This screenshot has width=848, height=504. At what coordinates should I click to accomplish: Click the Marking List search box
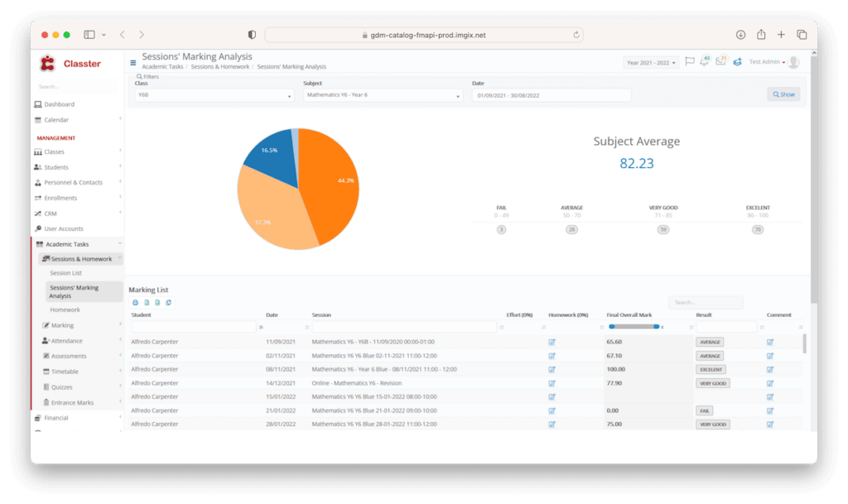coord(706,303)
